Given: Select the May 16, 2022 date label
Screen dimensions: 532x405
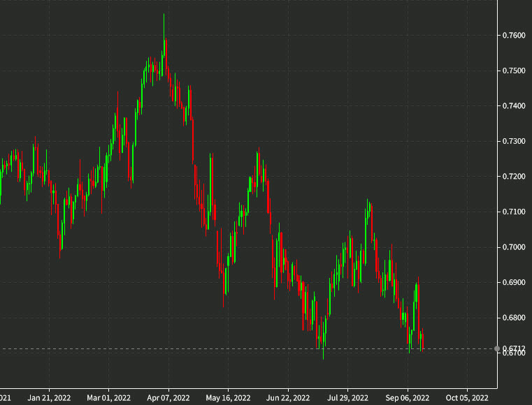Looking at the screenshot, I should tap(228, 397).
